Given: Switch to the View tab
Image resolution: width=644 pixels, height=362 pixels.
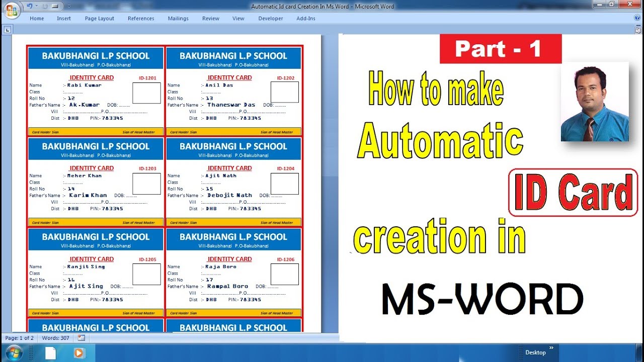Looking at the screenshot, I should pos(238,19).
